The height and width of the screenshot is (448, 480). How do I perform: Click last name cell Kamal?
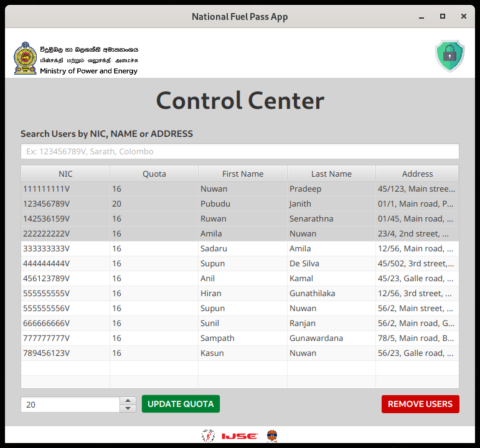pos(332,279)
